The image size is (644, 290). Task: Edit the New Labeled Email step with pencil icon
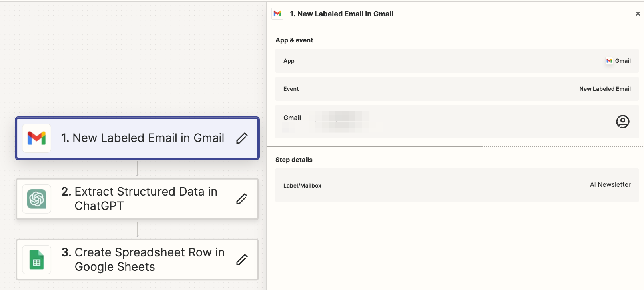242,138
